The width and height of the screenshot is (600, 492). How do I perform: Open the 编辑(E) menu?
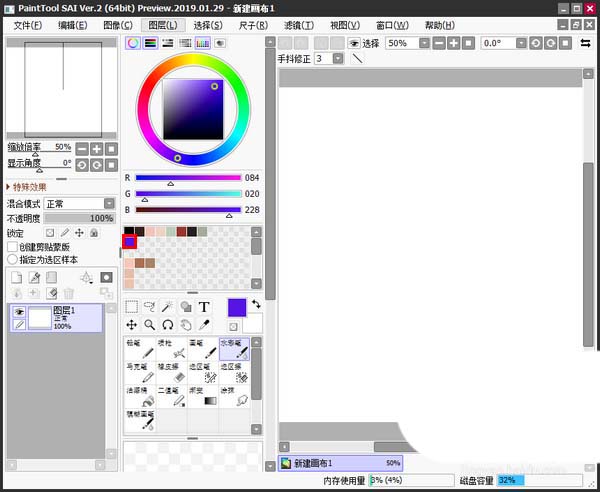(73, 25)
